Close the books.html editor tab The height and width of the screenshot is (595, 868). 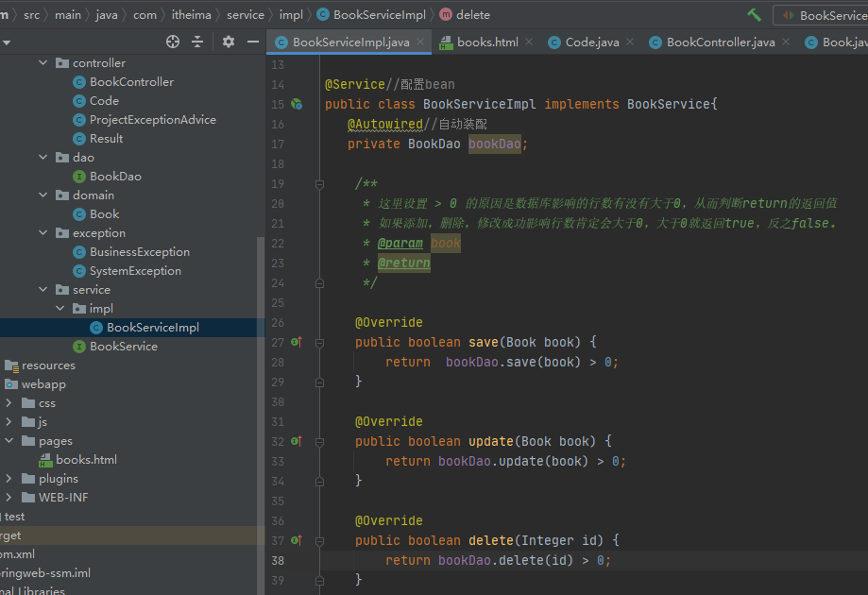pyautogui.click(x=528, y=42)
